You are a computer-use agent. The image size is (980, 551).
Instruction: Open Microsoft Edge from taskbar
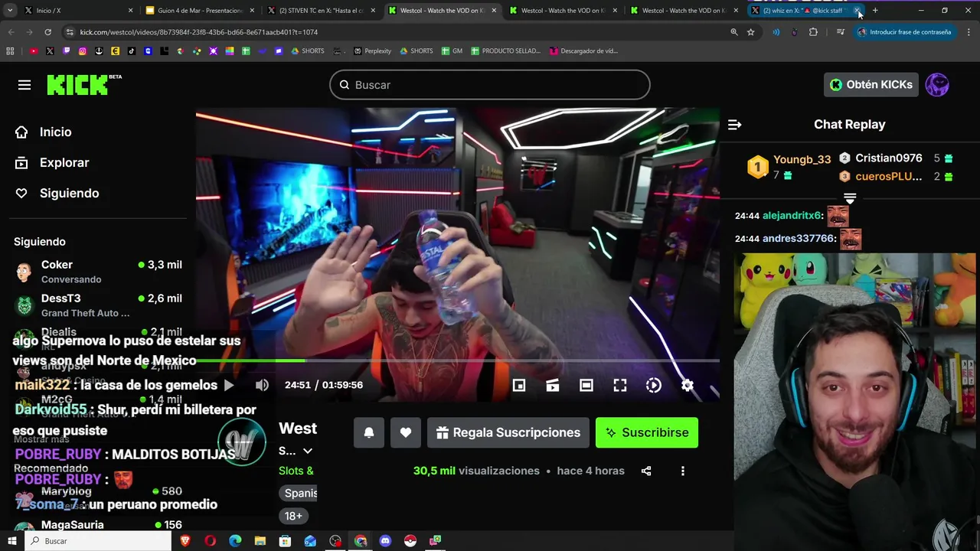tap(235, 541)
